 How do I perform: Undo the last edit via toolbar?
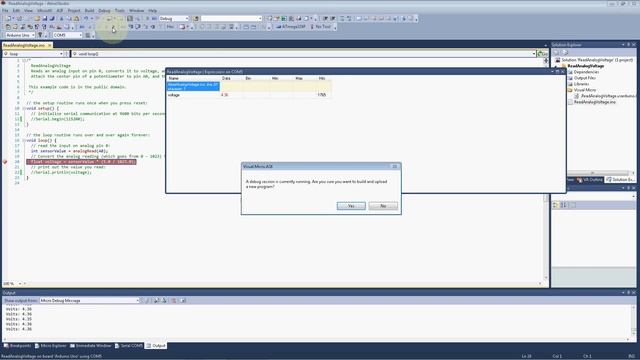tap(86, 18)
